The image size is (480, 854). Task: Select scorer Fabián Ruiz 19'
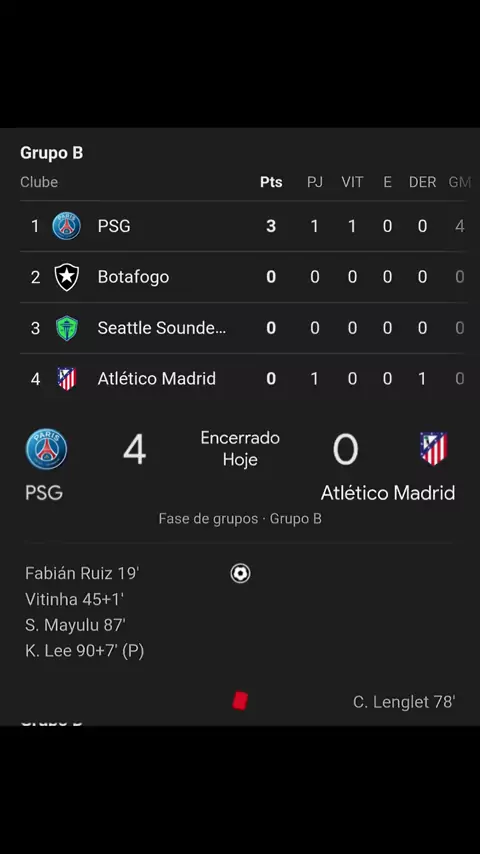[x=82, y=573]
